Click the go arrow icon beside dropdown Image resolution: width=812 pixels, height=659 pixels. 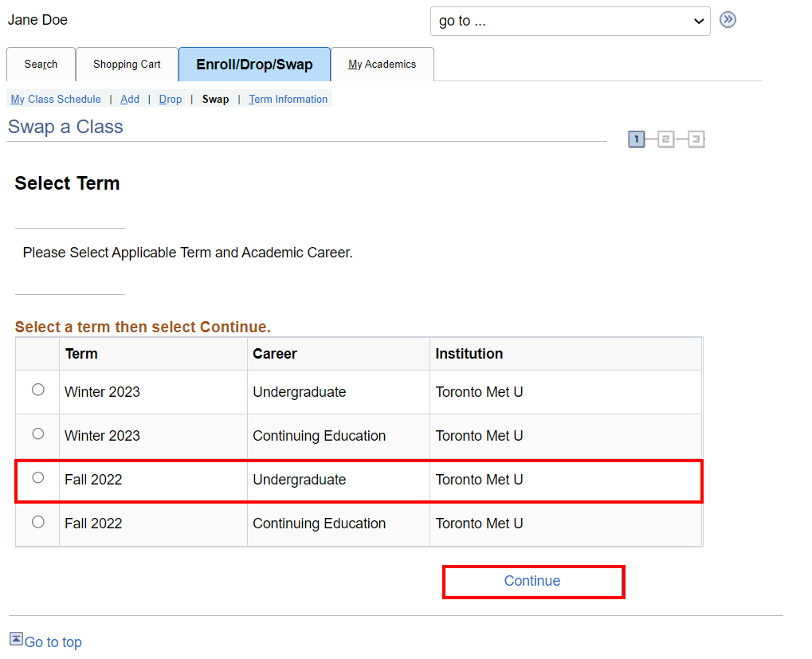(x=728, y=20)
